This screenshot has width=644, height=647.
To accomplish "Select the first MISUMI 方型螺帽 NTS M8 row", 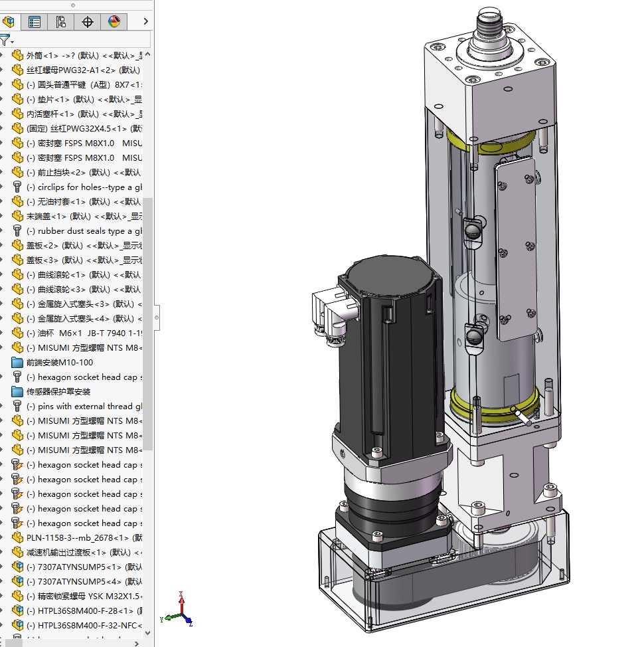I will pyautogui.click(x=84, y=348).
